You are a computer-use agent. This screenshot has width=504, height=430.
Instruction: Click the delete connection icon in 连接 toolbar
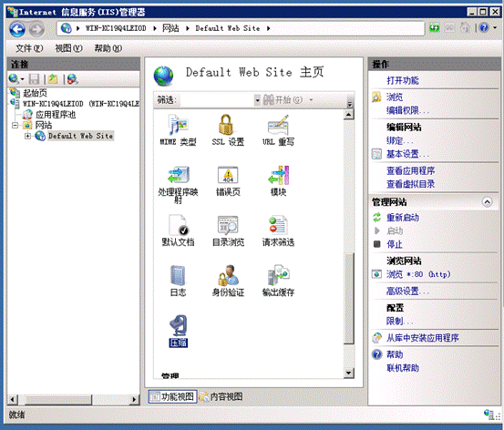[73, 78]
